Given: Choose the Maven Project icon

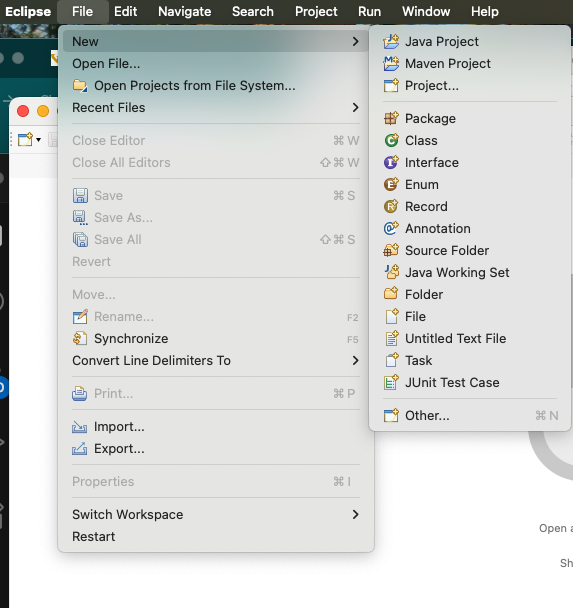Looking at the screenshot, I should pos(391,64).
